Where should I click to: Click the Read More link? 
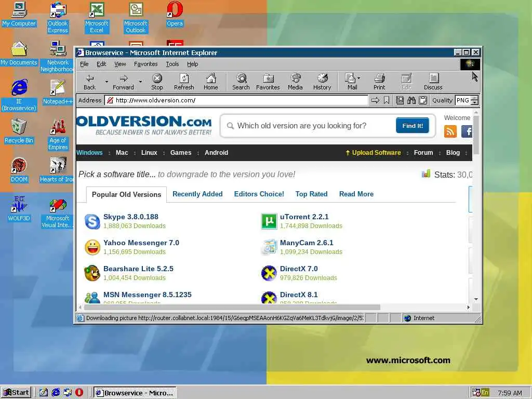click(356, 194)
